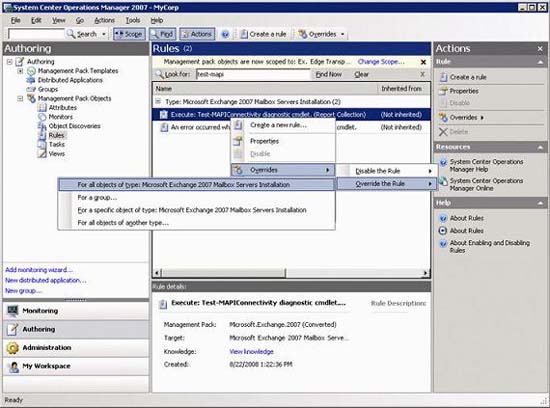Close the Look for search bar
550x408 pixels.
click(423, 74)
